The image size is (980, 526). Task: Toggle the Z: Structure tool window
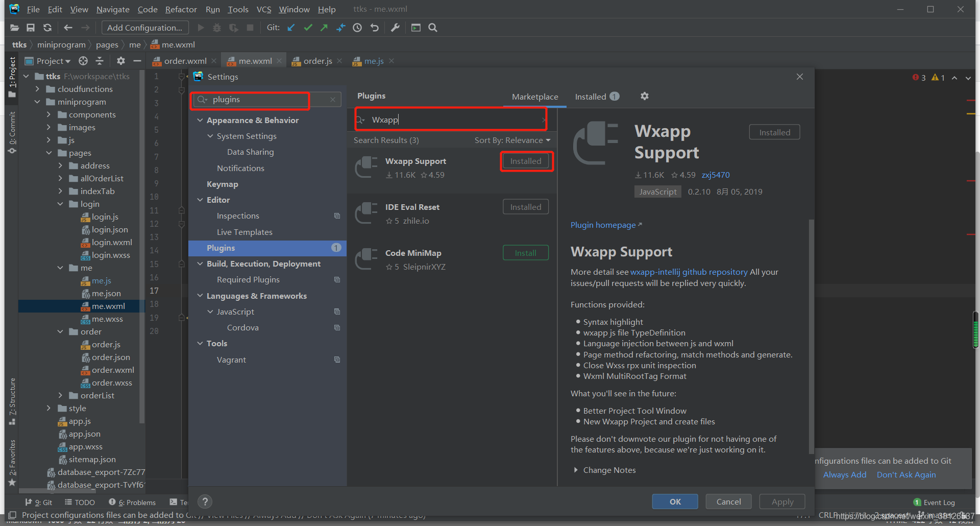pyautogui.click(x=12, y=401)
